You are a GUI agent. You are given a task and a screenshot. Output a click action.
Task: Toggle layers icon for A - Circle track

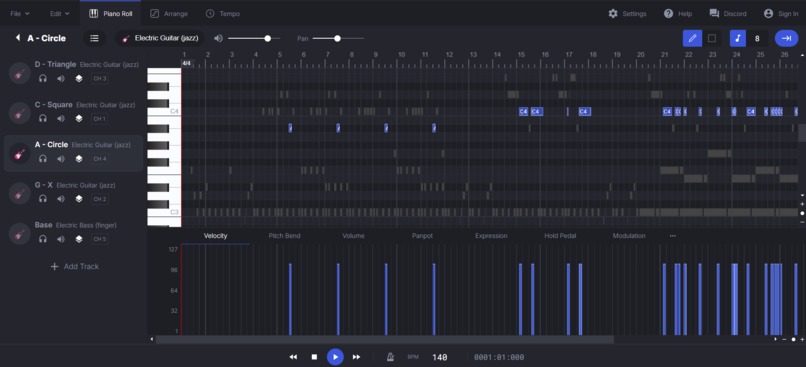[79, 159]
